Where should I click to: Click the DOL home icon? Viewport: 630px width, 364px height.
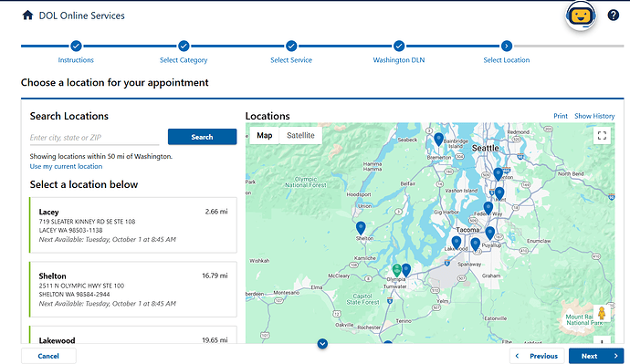(27, 16)
